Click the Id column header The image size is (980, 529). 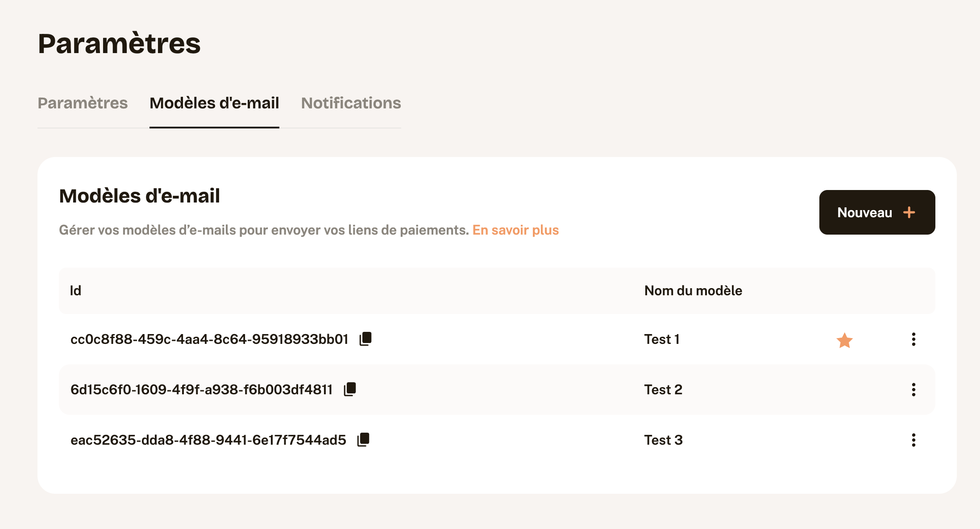click(75, 291)
